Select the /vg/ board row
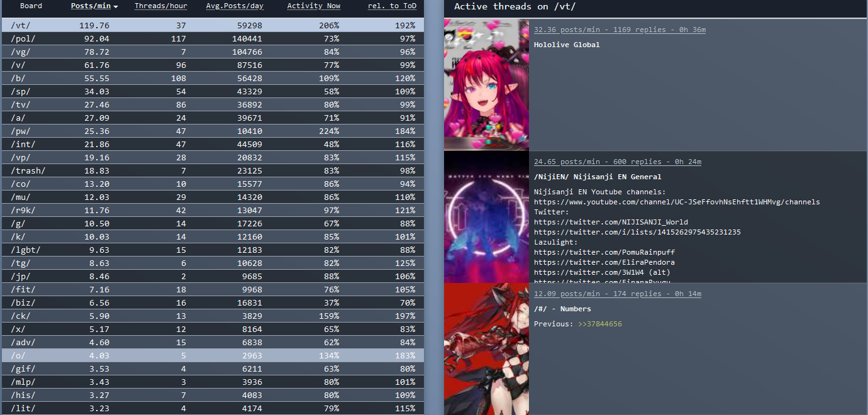Screen dimensions: 868x415 pos(212,52)
